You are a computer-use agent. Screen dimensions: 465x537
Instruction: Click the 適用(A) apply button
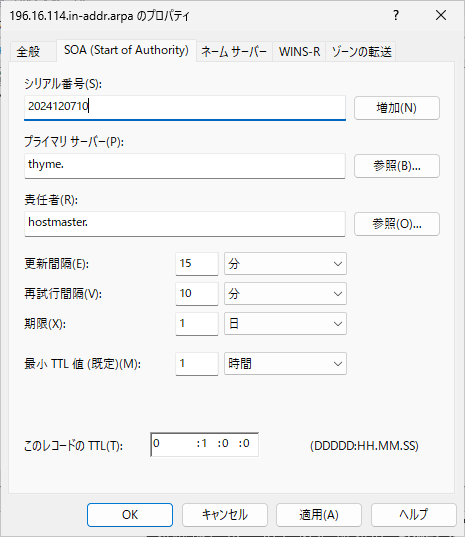pos(319,515)
